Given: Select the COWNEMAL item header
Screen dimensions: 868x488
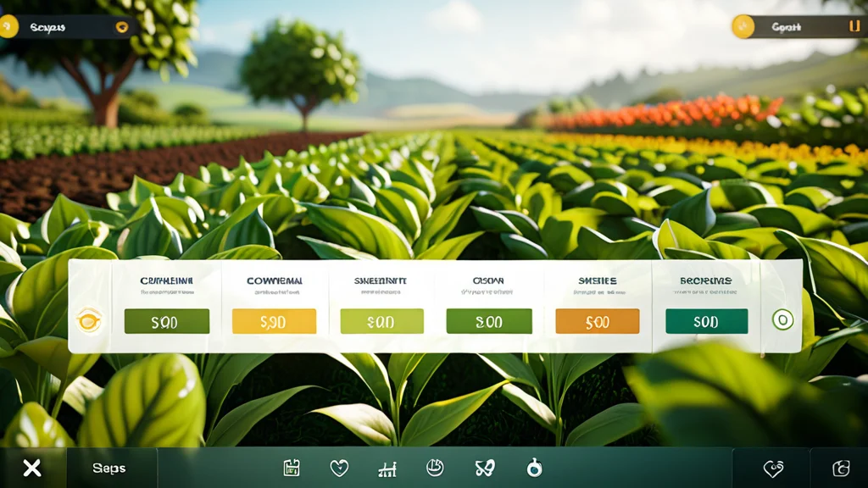Looking at the screenshot, I should tap(275, 281).
